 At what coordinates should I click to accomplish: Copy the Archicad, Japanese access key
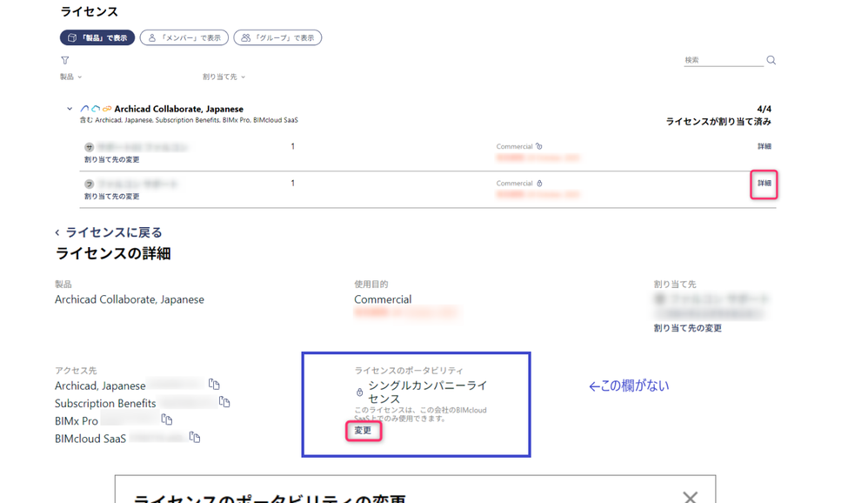[x=214, y=384]
